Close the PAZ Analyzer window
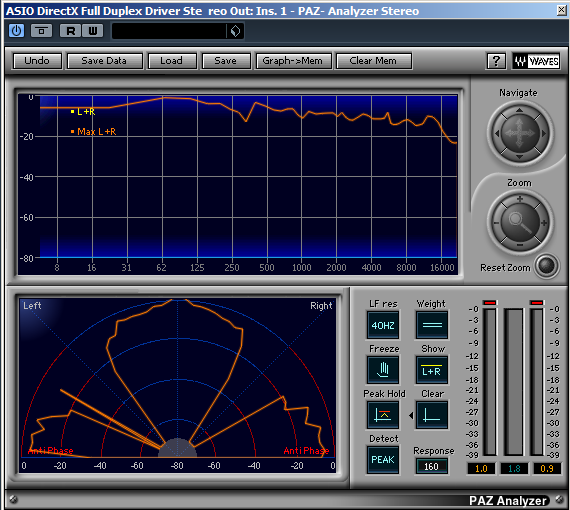570x510 pixels. coord(562,10)
